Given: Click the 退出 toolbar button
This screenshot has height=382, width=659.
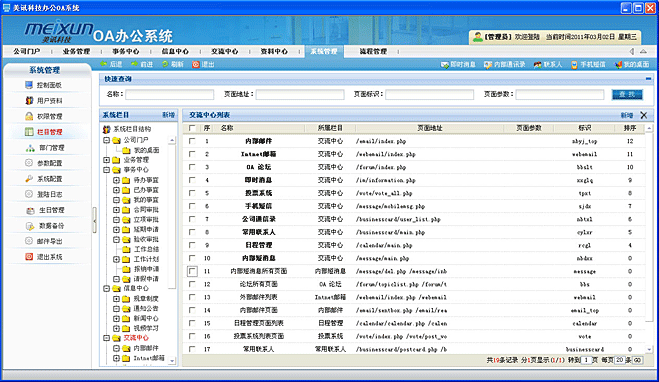Looking at the screenshot, I should click(x=203, y=64).
